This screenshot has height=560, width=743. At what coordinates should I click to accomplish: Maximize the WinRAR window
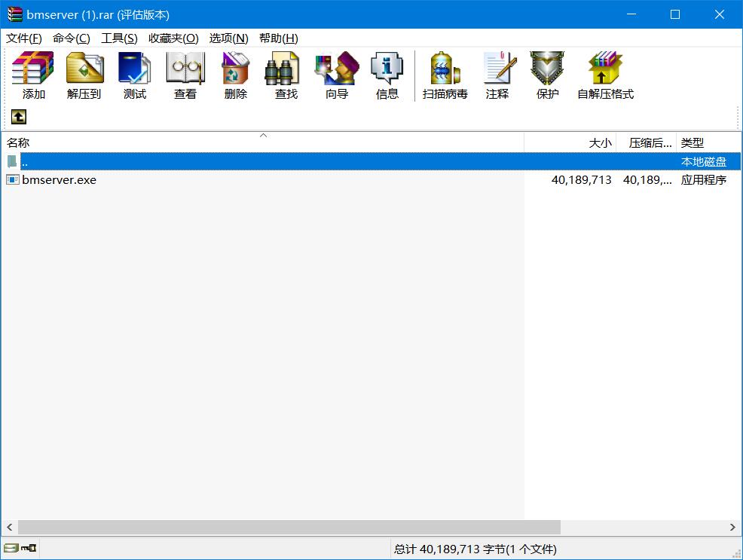[x=675, y=14]
